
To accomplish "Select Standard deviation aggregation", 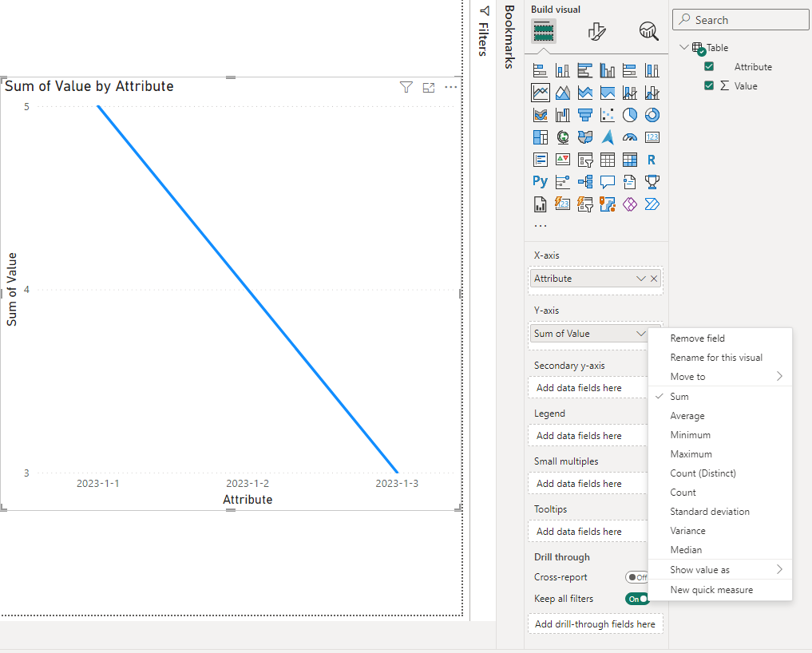I will (720, 512).
